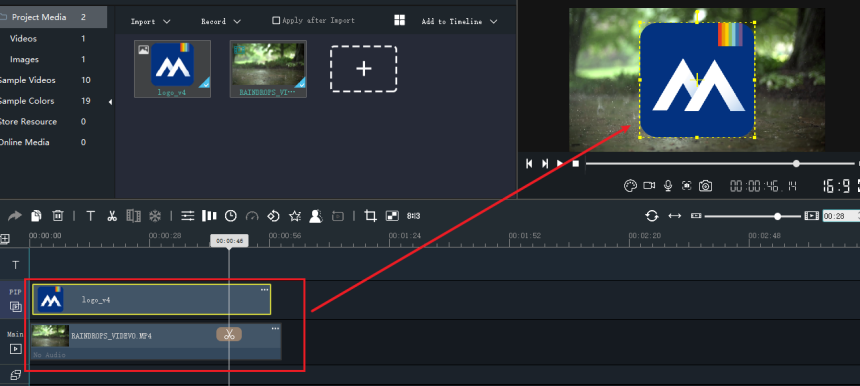Select the Text tool in timeline toolbar
Screen dimensions: 860x386
pos(90,216)
